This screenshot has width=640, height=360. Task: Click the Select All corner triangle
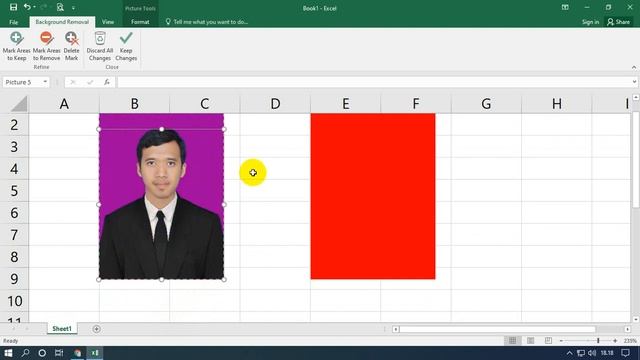[19, 104]
